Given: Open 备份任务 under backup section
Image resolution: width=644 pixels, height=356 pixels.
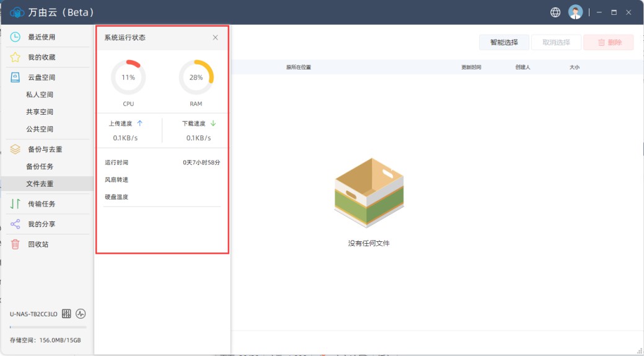Looking at the screenshot, I should click(40, 167).
